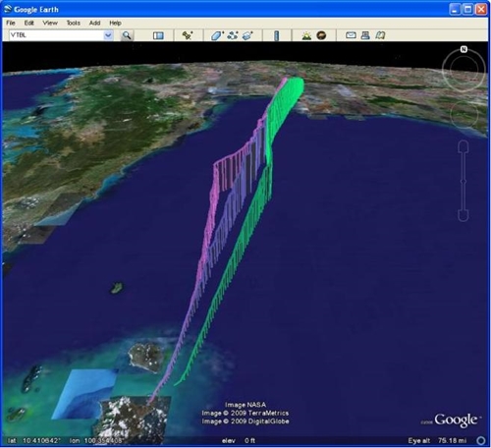Open the VTBL search dropdown arrow
The width and height of the screenshot is (491, 448).
coord(108,35)
